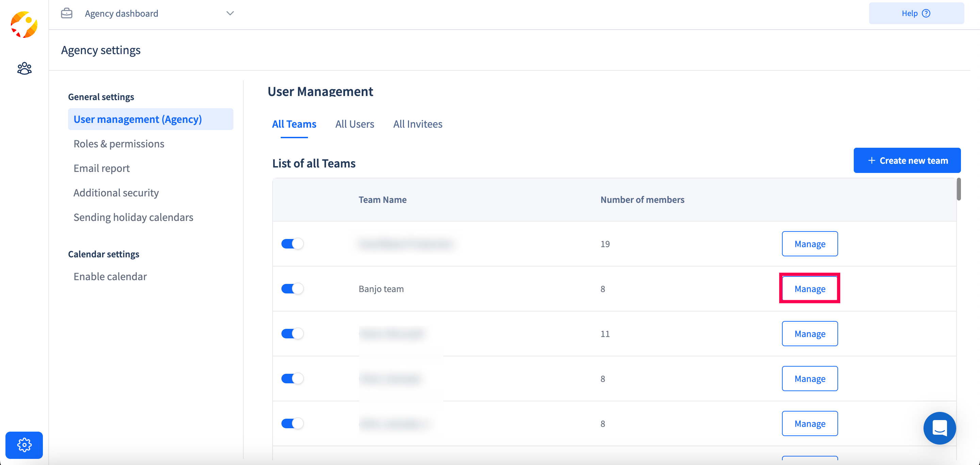Open the General settings section
This screenshot has height=465, width=980.
(x=102, y=96)
